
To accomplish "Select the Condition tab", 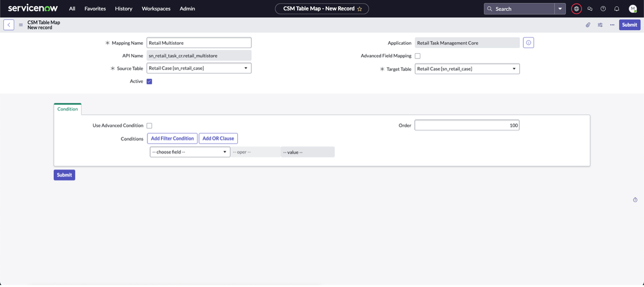I will (x=68, y=109).
